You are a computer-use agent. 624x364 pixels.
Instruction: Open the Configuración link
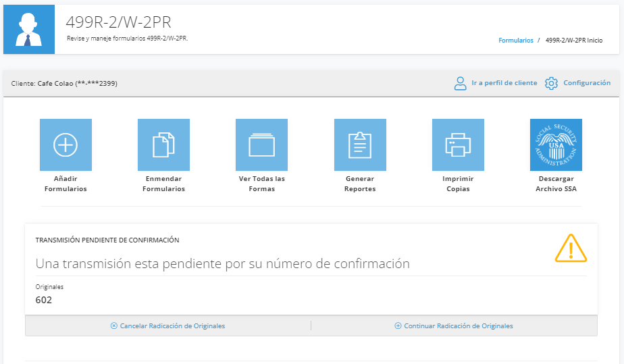click(587, 83)
